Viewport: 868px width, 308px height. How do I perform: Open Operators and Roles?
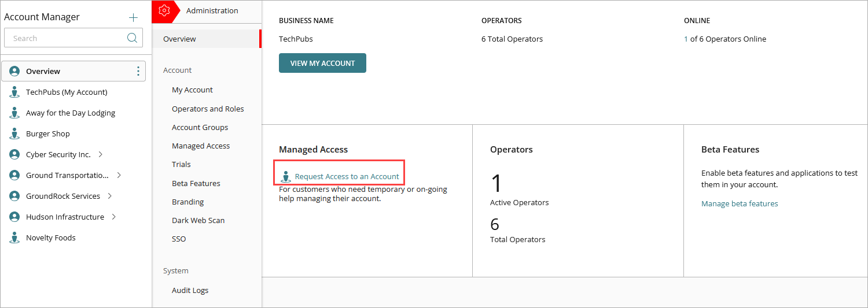coord(208,109)
